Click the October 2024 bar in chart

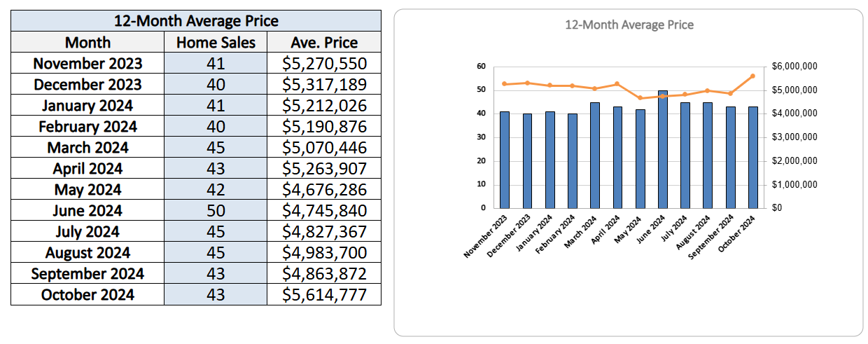pos(753,158)
